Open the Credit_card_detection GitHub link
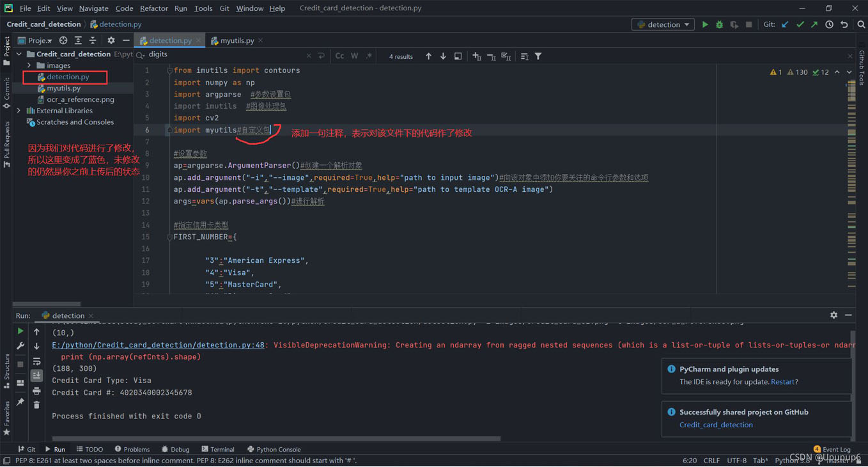The height and width of the screenshot is (467, 868). coord(716,425)
